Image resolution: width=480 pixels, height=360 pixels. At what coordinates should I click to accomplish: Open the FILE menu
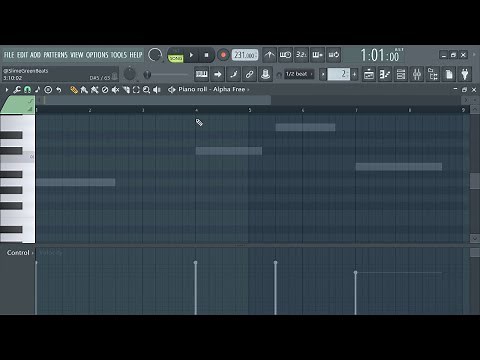pyautogui.click(x=9, y=55)
